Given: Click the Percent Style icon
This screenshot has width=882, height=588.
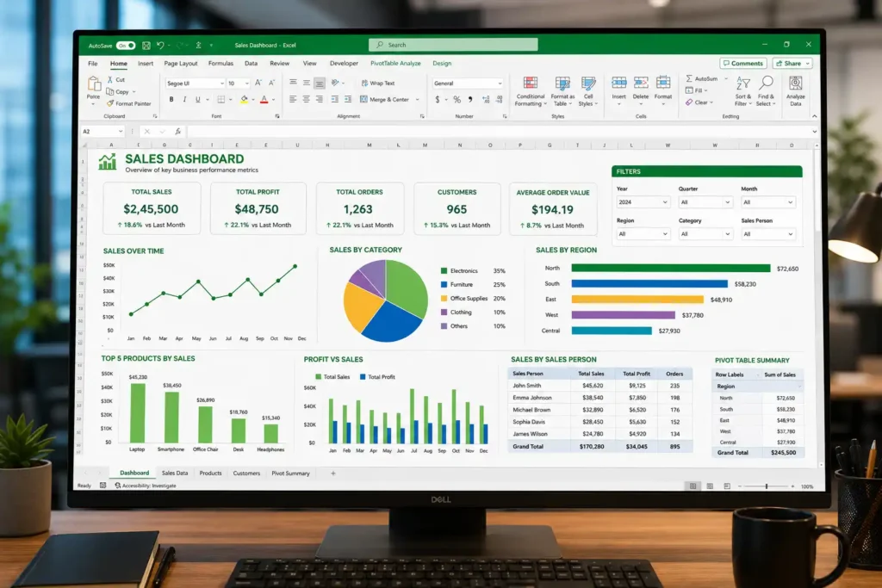Looking at the screenshot, I should point(457,100).
